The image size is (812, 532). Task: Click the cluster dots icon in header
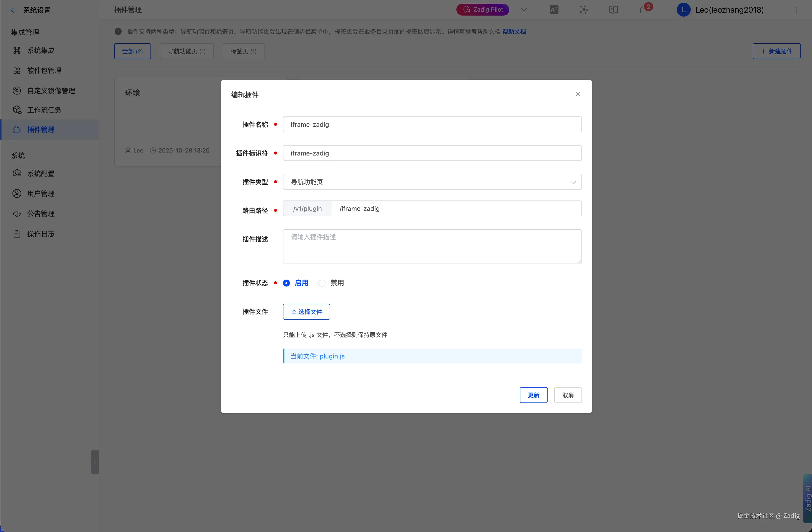(x=584, y=10)
